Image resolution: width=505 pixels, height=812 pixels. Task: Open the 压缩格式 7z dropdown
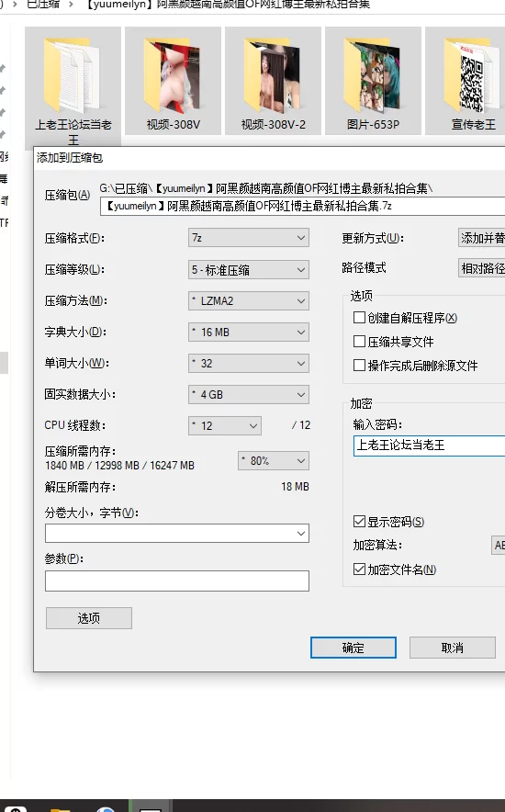[248, 238]
